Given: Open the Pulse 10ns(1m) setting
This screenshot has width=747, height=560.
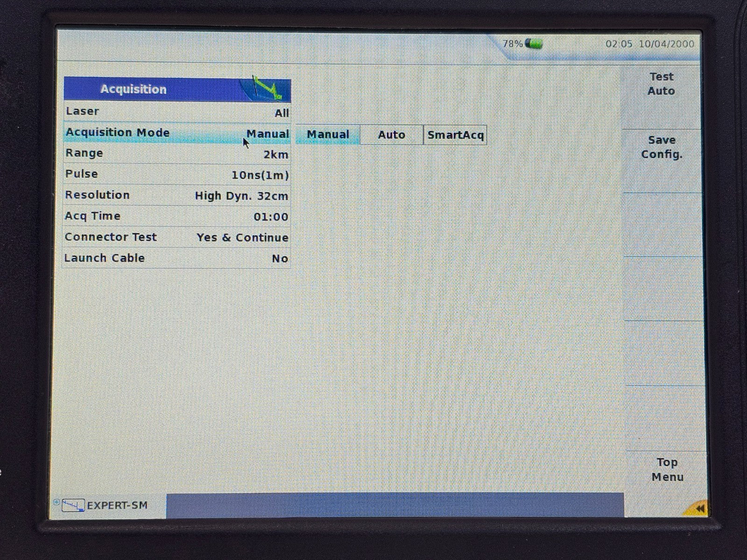Looking at the screenshot, I should coord(176,175).
